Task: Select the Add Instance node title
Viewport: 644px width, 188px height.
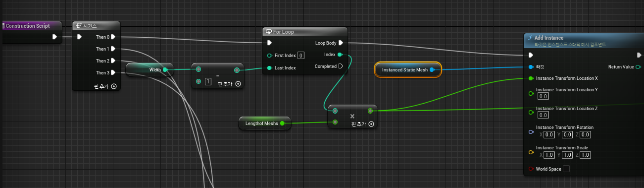Action: tap(549, 38)
